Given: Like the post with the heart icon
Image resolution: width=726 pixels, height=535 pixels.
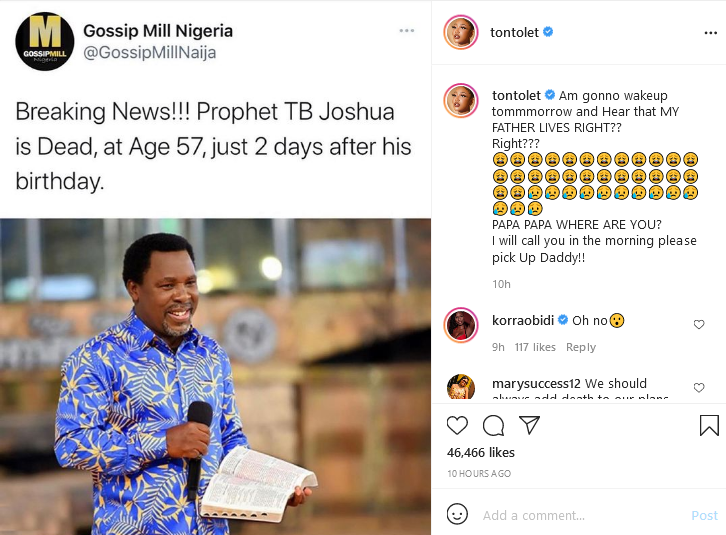Looking at the screenshot, I should (x=457, y=425).
